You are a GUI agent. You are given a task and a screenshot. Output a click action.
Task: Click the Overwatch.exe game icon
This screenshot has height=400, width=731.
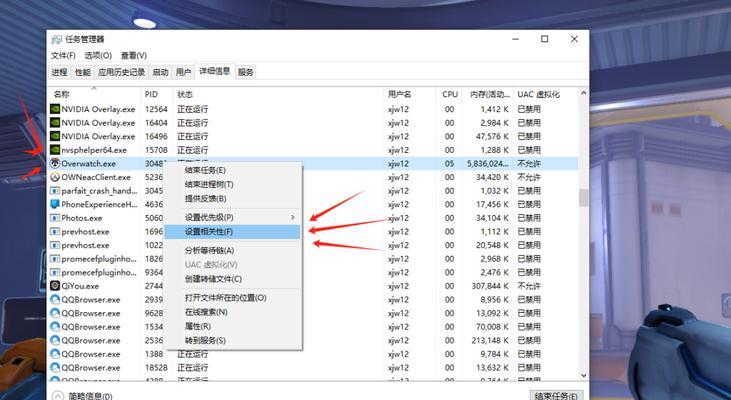(55, 164)
